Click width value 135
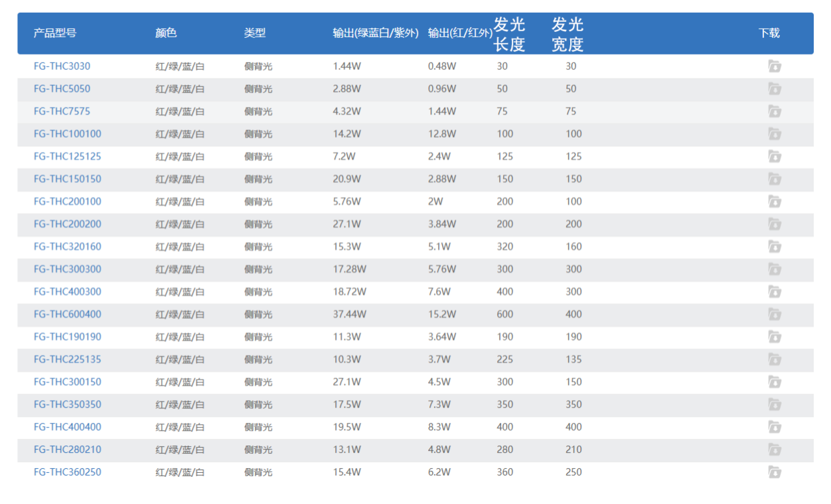This screenshot has height=504, width=831. (574, 359)
